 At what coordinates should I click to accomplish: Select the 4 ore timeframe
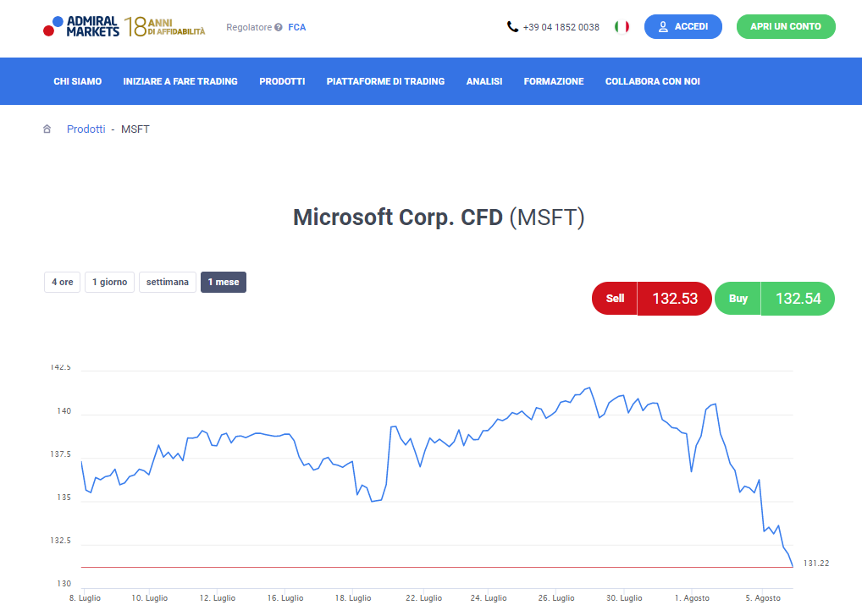[x=62, y=283]
